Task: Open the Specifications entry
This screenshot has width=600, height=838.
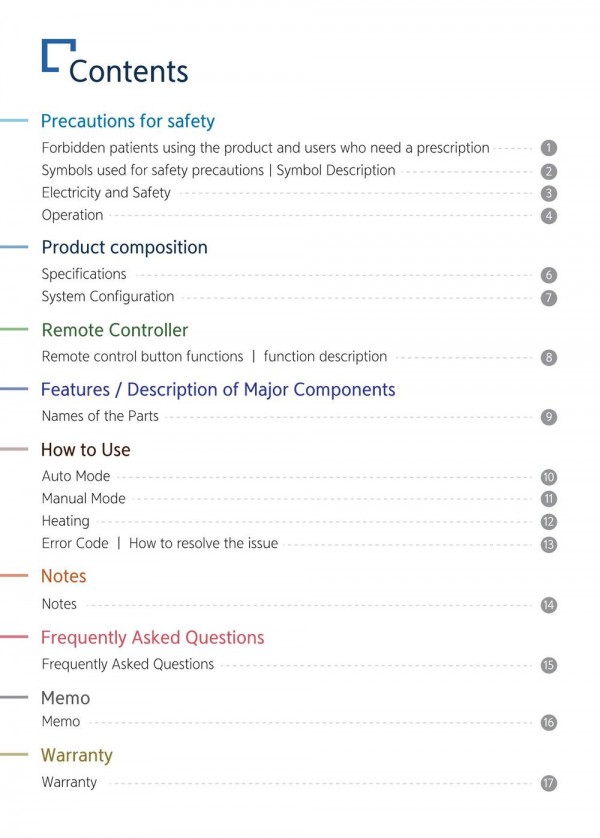Action: tap(84, 274)
